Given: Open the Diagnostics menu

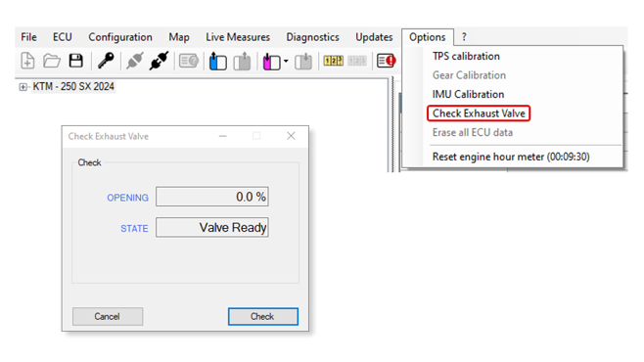Looking at the screenshot, I should 312,37.
